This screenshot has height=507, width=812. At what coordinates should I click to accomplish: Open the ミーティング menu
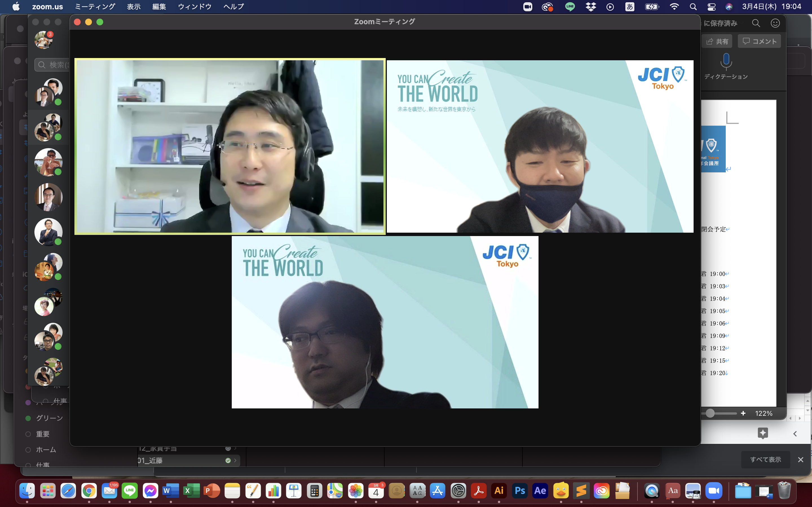click(x=95, y=7)
